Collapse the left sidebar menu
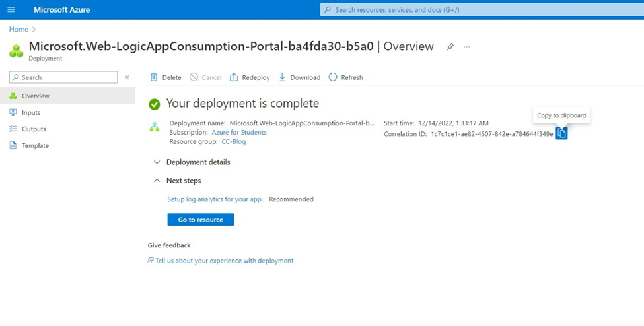Screen dimensions: 644x326 [127, 77]
